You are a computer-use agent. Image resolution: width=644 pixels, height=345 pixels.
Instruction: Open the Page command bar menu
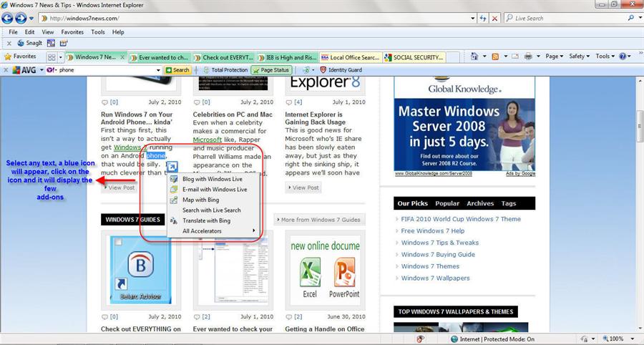pyautogui.click(x=554, y=57)
